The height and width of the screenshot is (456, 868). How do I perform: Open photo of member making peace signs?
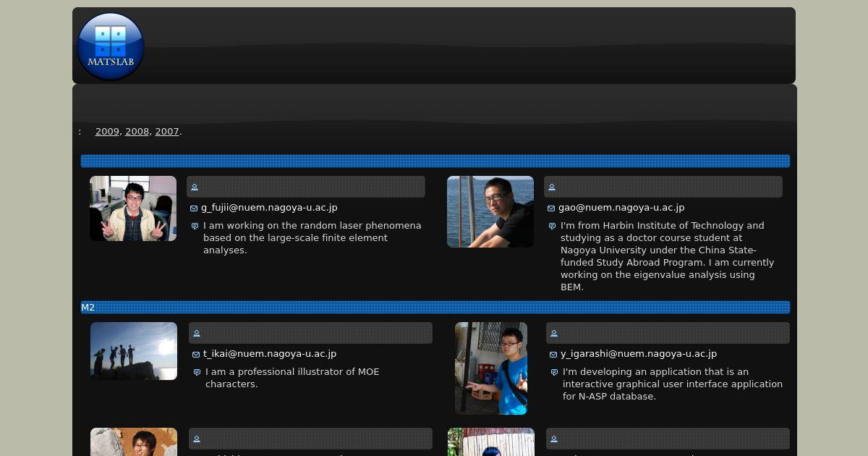[133, 208]
